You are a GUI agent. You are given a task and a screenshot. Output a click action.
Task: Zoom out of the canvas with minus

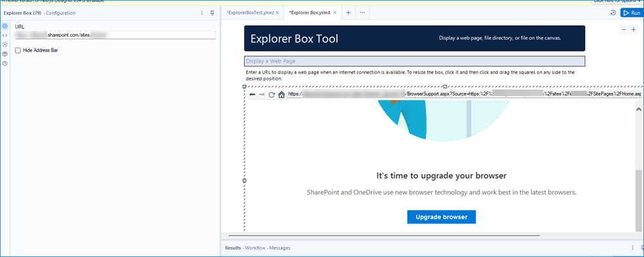tap(624, 30)
